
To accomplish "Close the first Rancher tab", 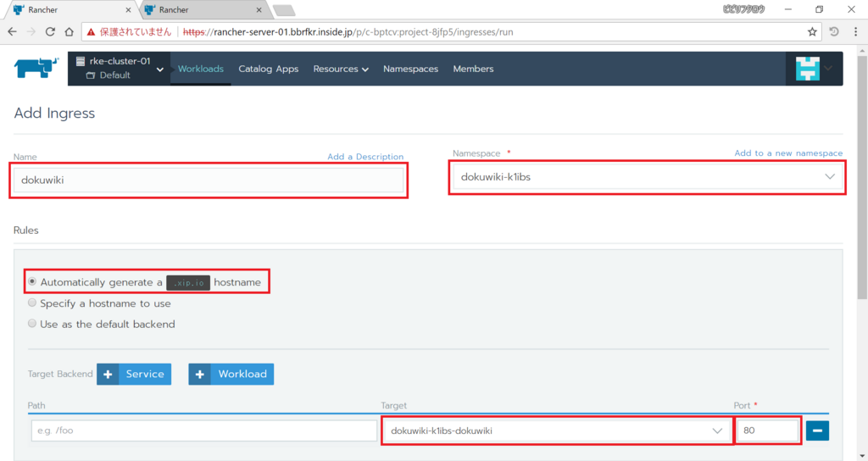I will [129, 10].
